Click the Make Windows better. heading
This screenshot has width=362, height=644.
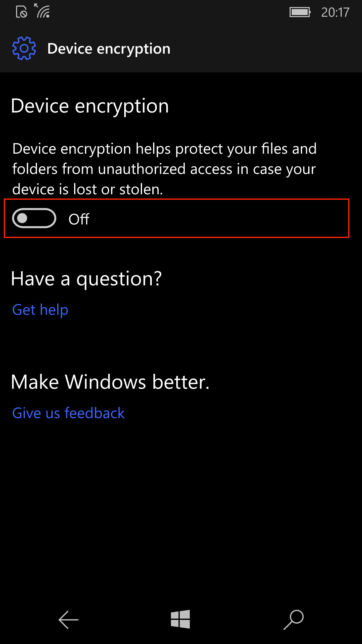pyautogui.click(x=110, y=382)
